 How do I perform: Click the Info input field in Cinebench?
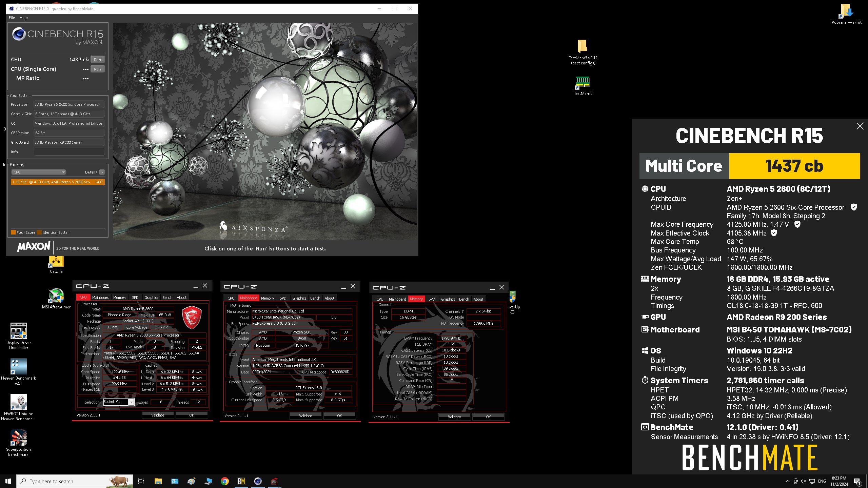click(x=69, y=152)
